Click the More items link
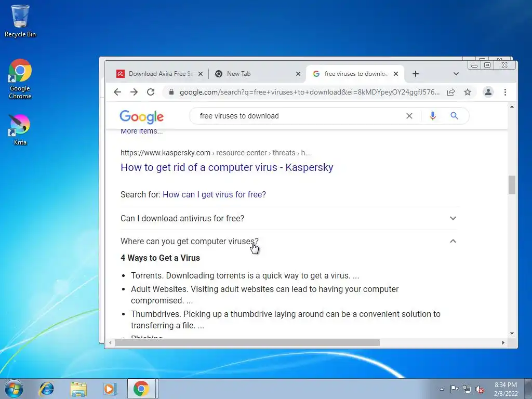532x399 pixels. [x=141, y=131]
